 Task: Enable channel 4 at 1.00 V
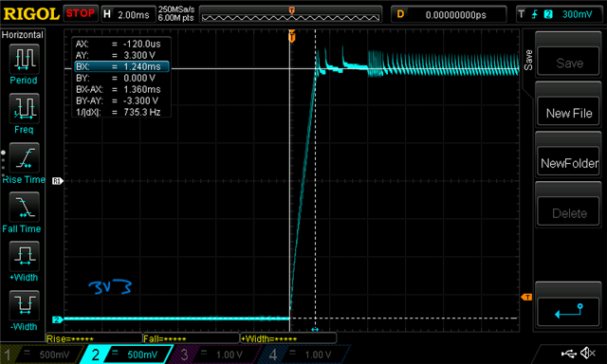303,355
